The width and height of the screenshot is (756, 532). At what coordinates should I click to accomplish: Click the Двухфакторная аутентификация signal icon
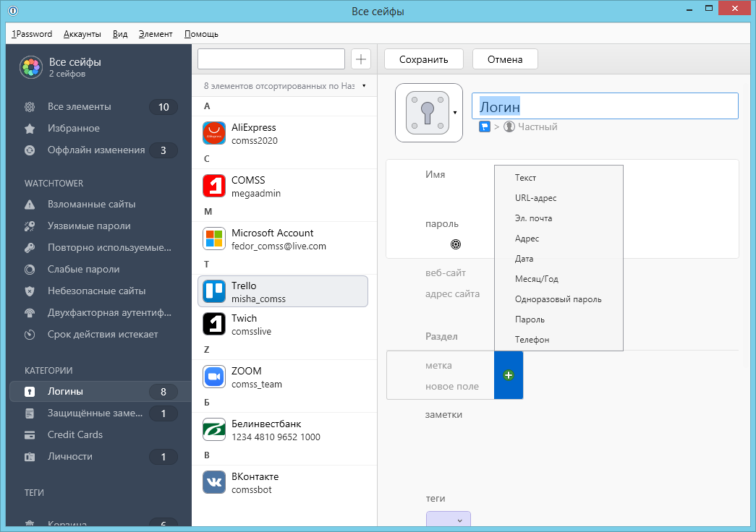tap(30, 313)
